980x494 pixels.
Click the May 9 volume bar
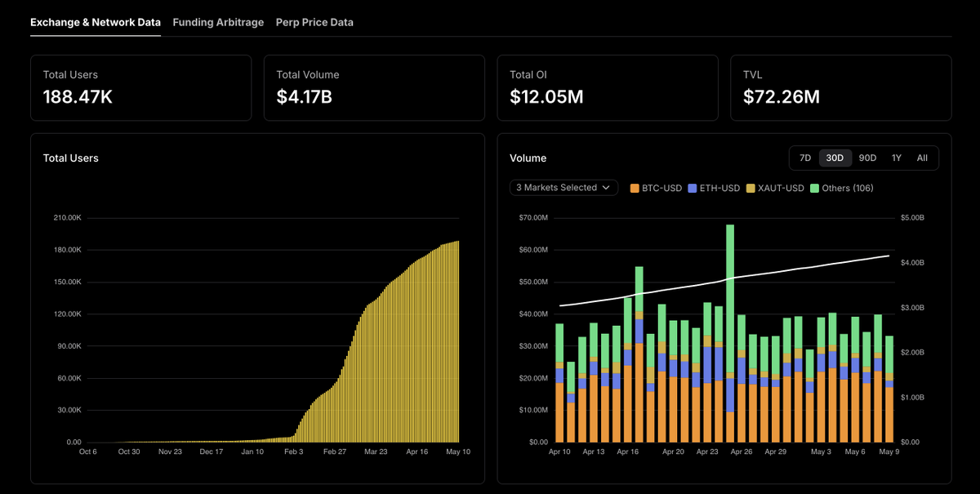click(889, 389)
